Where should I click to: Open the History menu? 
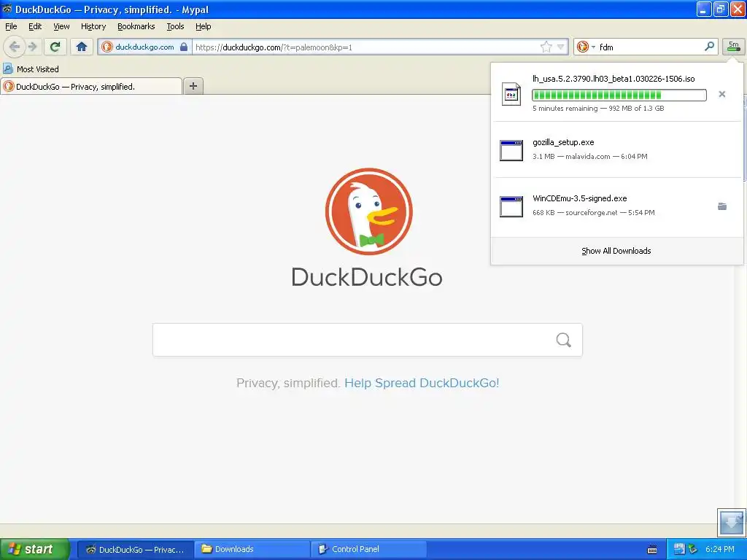(x=93, y=26)
